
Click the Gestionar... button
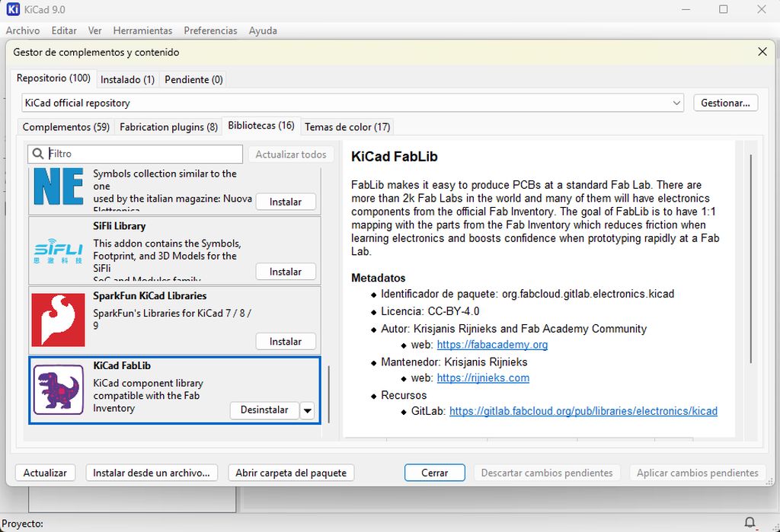pyautogui.click(x=725, y=103)
